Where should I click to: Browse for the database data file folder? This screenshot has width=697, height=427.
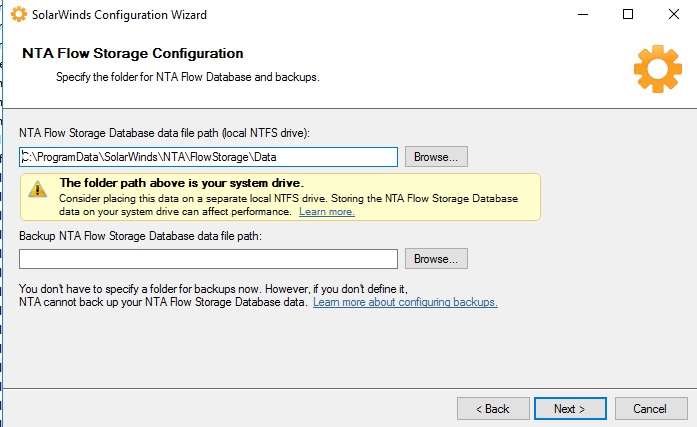click(436, 157)
